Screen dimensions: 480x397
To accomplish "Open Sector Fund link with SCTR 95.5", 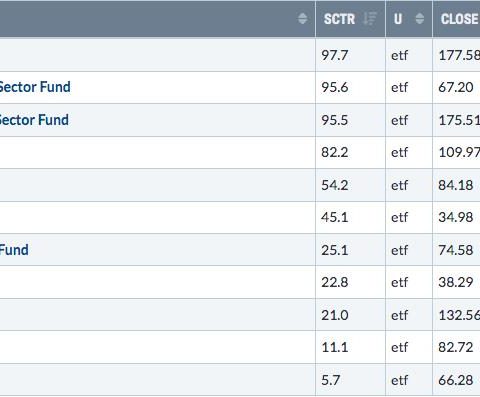I will (x=34, y=120).
